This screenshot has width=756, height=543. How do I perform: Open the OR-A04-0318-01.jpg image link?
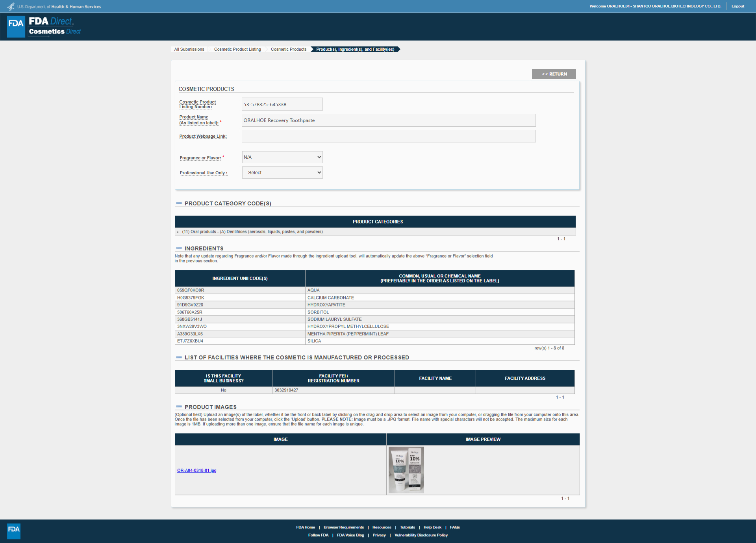197,471
